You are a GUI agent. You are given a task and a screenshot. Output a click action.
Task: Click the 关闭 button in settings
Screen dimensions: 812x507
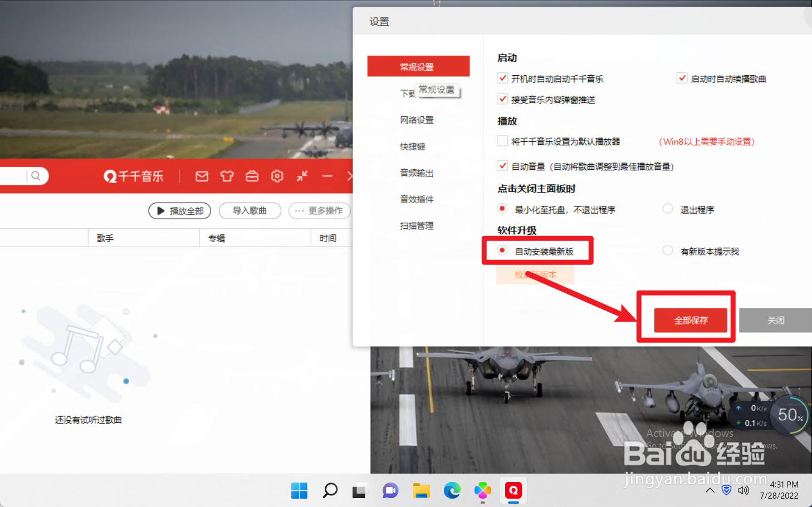coord(775,320)
